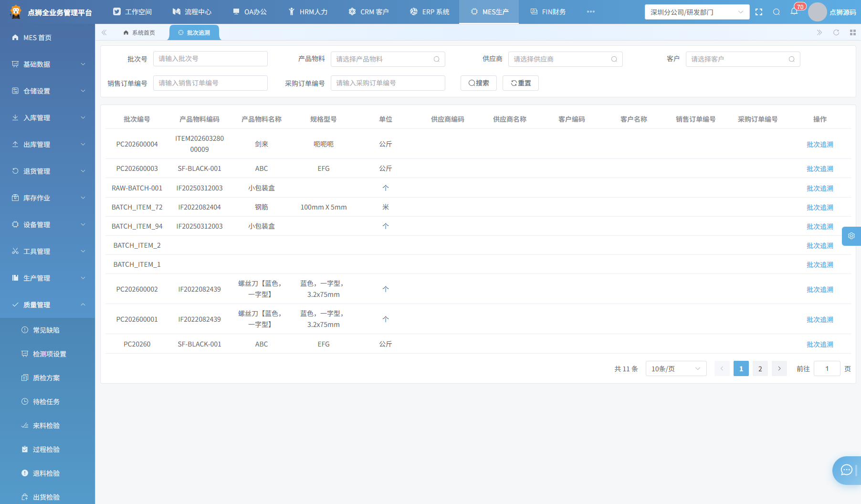Go to page 2 of results
Image resolution: width=861 pixels, height=504 pixels.
pyautogui.click(x=760, y=368)
